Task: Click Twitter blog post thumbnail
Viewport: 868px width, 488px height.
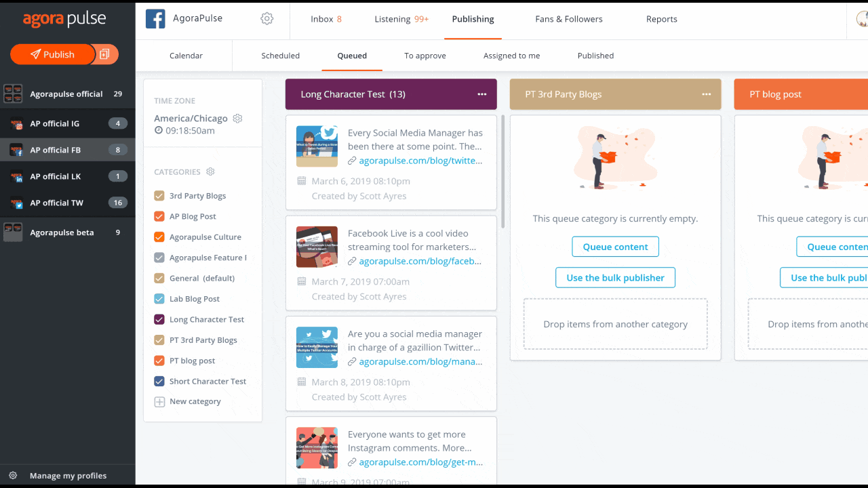Action: click(x=317, y=146)
